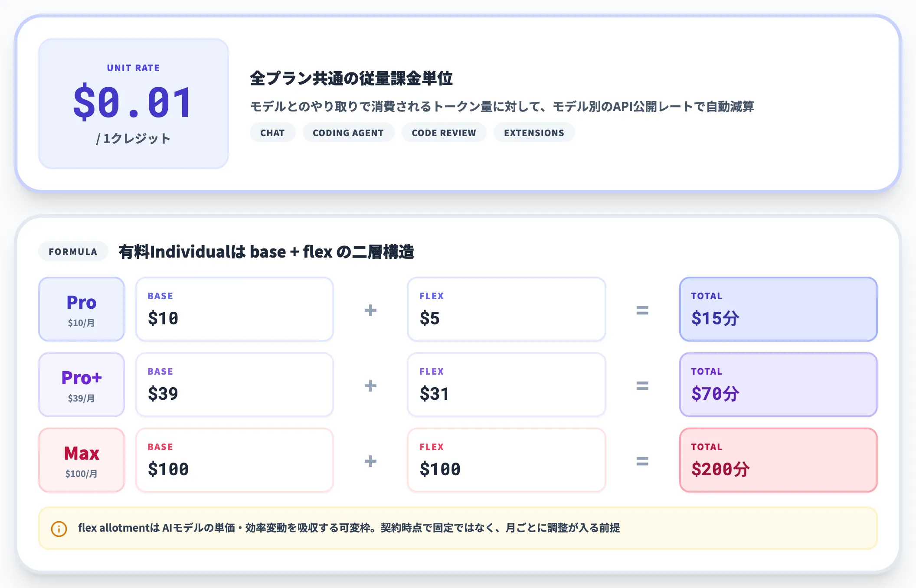Click the Max BASE $100 box
Screen dimensions: 916x588
point(235,461)
